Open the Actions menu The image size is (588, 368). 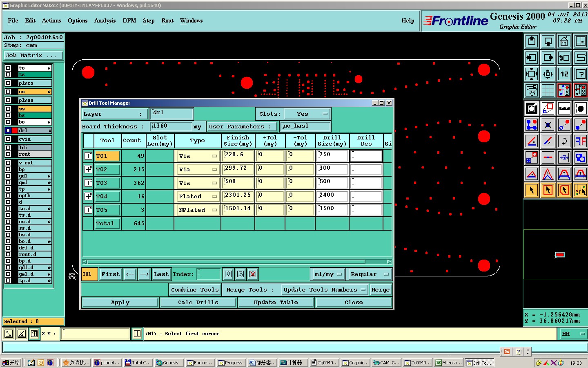pyautogui.click(x=51, y=21)
